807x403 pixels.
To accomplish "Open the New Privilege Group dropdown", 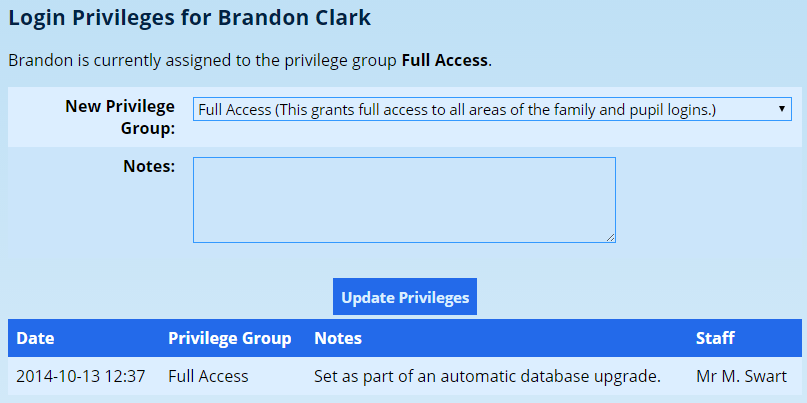I will 490,109.
